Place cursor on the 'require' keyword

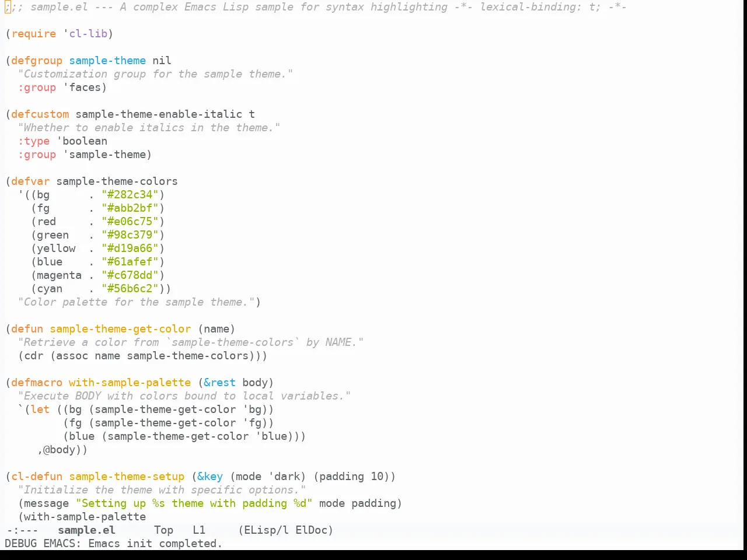[34, 34]
